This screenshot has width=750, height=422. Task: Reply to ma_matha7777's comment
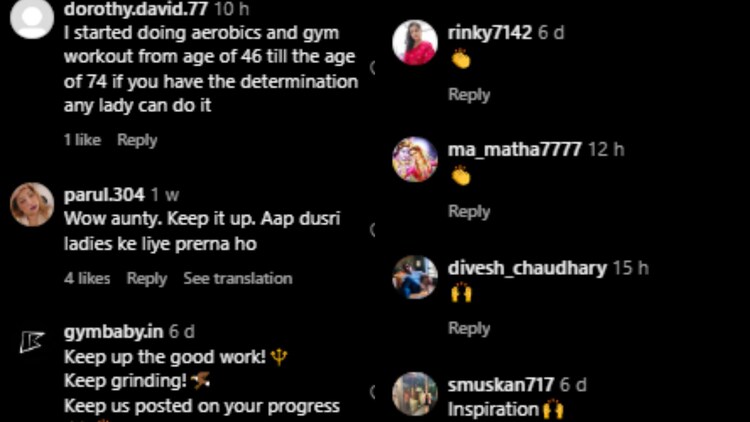click(x=469, y=211)
